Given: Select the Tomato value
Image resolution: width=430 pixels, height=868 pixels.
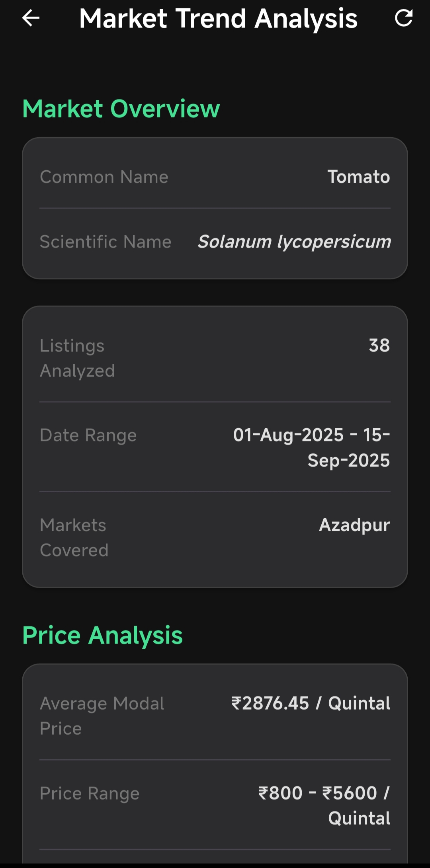Looking at the screenshot, I should pos(358,177).
